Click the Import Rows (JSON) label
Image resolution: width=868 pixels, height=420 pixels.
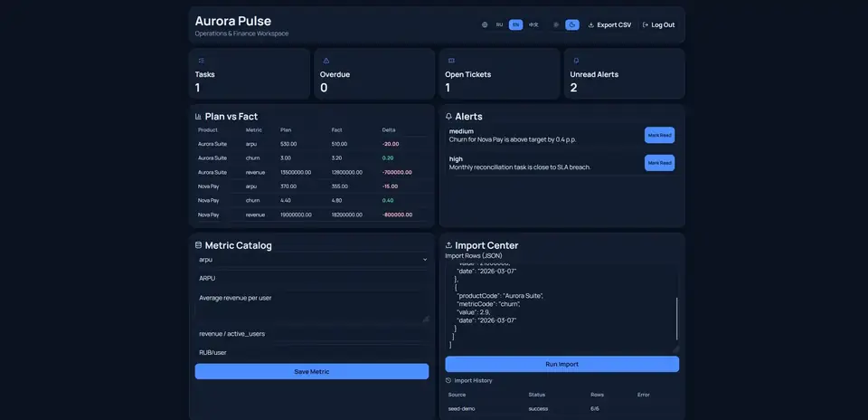coord(472,256)
